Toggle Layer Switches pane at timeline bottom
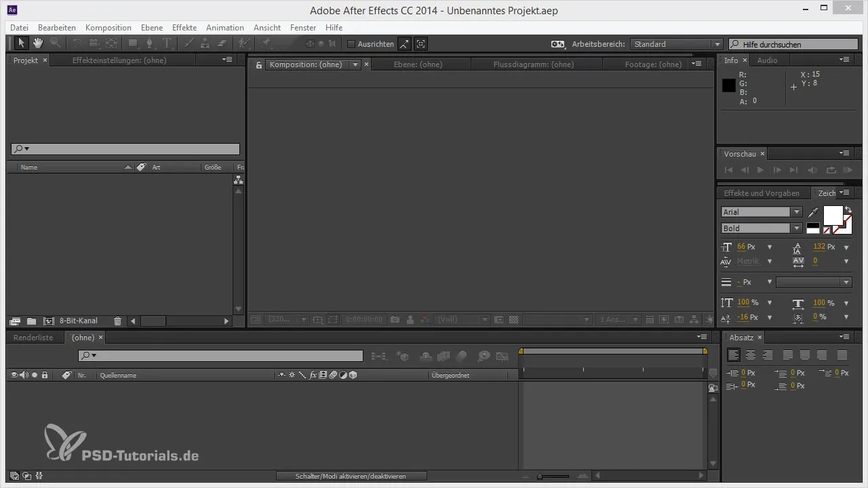Image resolution: width=868 pixels, height=488 pixels. coord(15,476)
